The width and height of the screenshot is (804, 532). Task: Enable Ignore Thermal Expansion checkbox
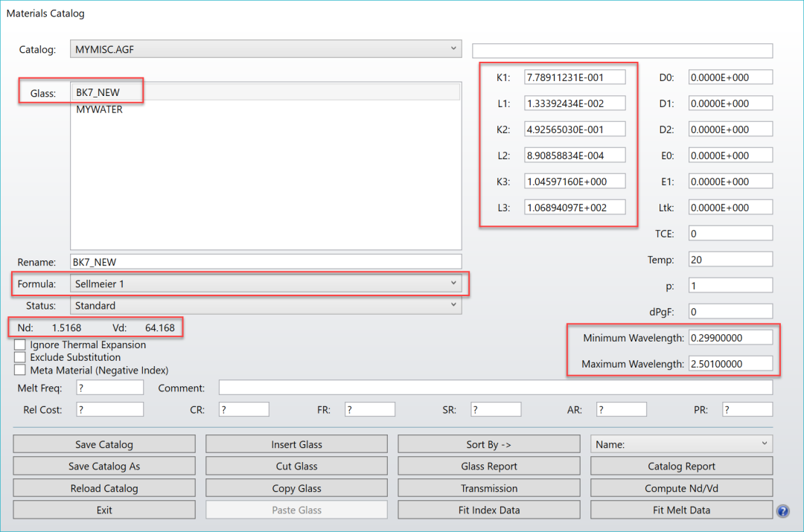pyautogui.click(x=20, y=344)
